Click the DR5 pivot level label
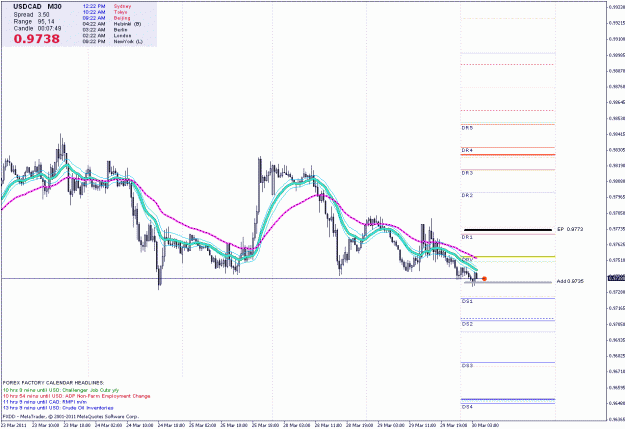This screenshot has height=429, width=625. pyautogui.click(x=467, y=128)
